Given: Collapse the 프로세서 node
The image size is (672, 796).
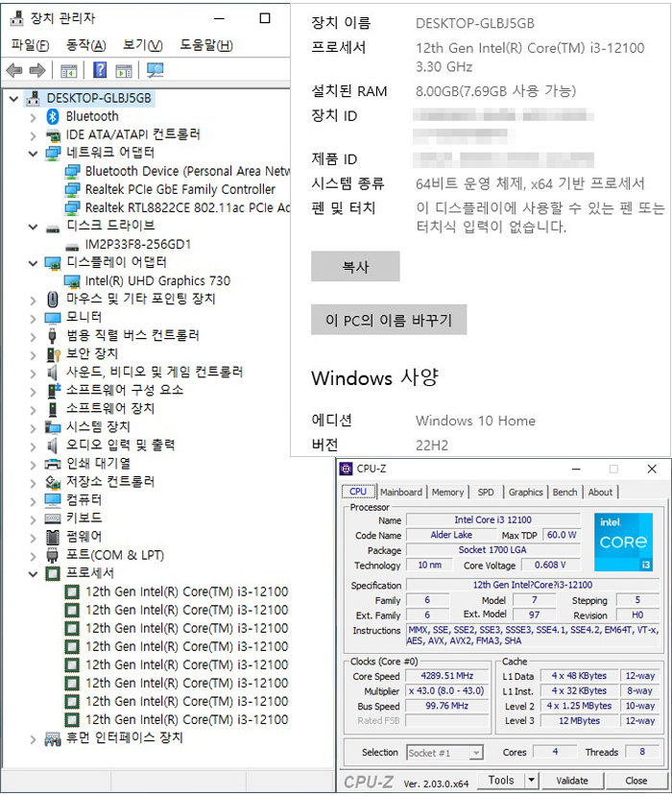Looking at the screenshot, I should (x=33, y=573).
